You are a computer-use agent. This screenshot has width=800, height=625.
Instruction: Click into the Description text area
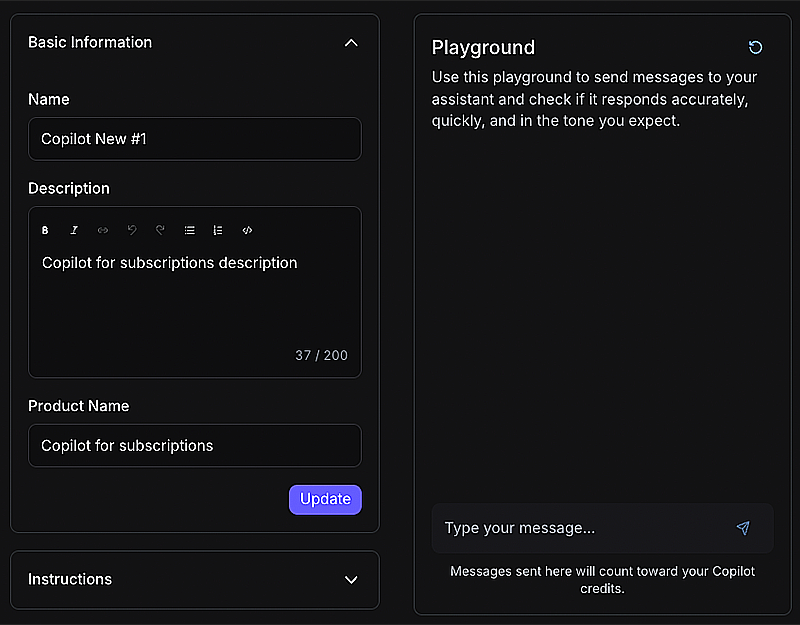195,300
